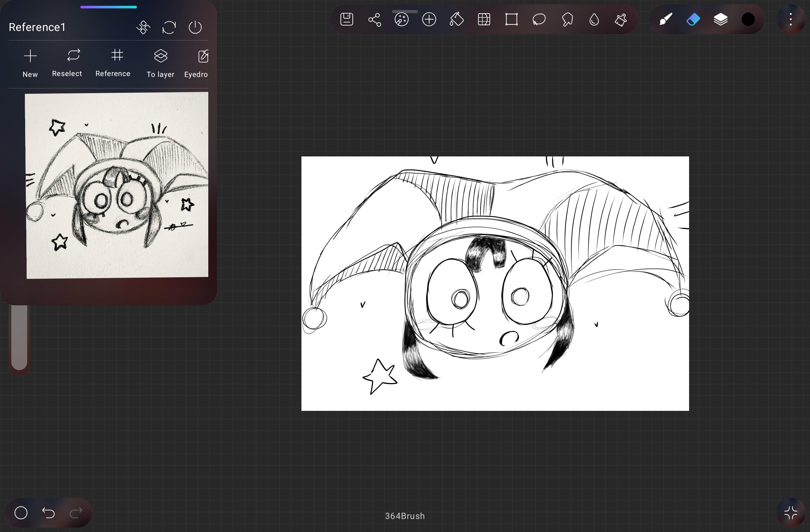Click the circle shape button bottom left
Viewport: 810px width, 532px height.
click(x=21, y=513)
